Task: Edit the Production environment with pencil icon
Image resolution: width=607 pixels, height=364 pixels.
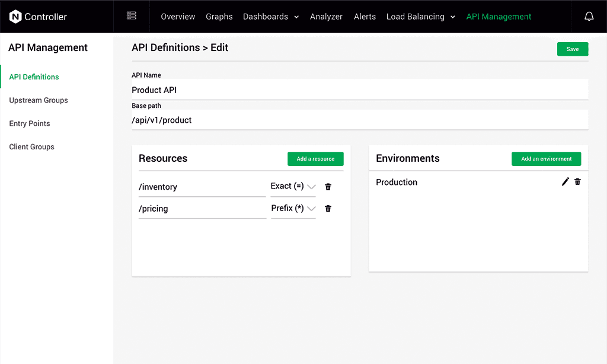Action: pos(565,182)
